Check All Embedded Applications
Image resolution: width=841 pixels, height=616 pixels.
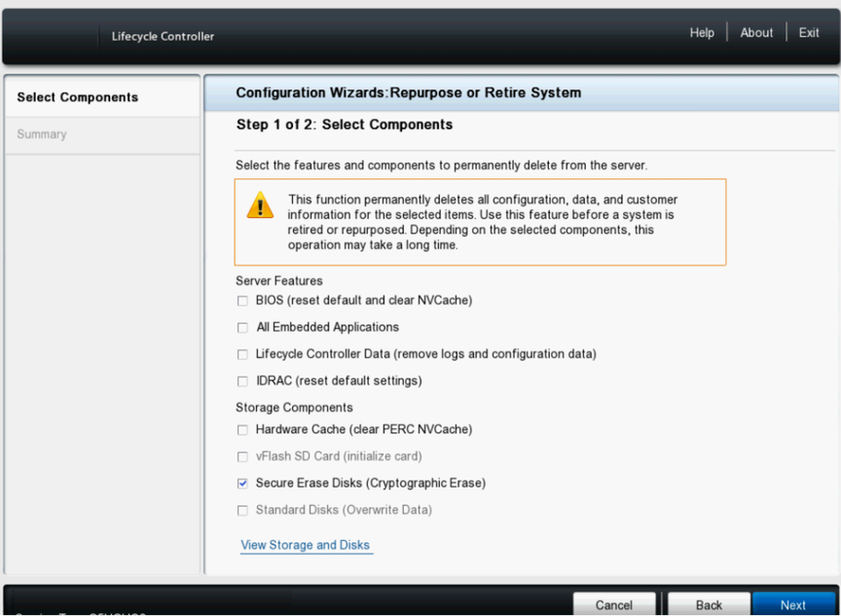(242, 327)
